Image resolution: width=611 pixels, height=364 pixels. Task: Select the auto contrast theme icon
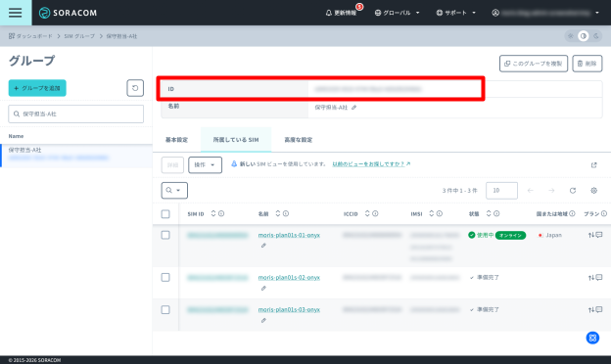(x=584, y=36)
